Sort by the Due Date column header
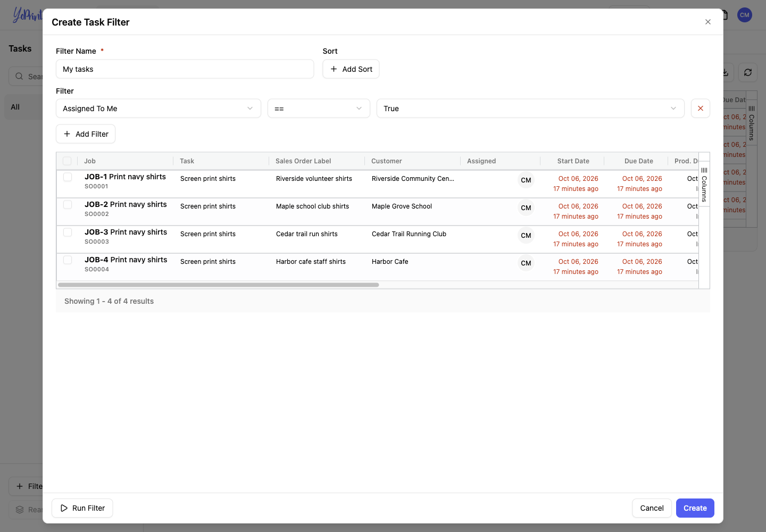The width and height of the screenshot is (766, 532). [x=639, y=161]
